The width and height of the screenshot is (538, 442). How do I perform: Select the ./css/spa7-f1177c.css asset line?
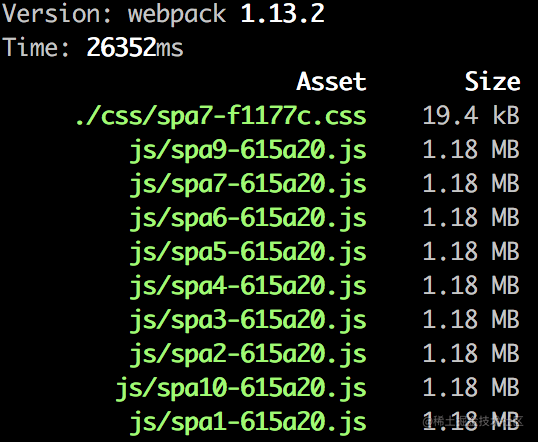[x=221, y=116]
